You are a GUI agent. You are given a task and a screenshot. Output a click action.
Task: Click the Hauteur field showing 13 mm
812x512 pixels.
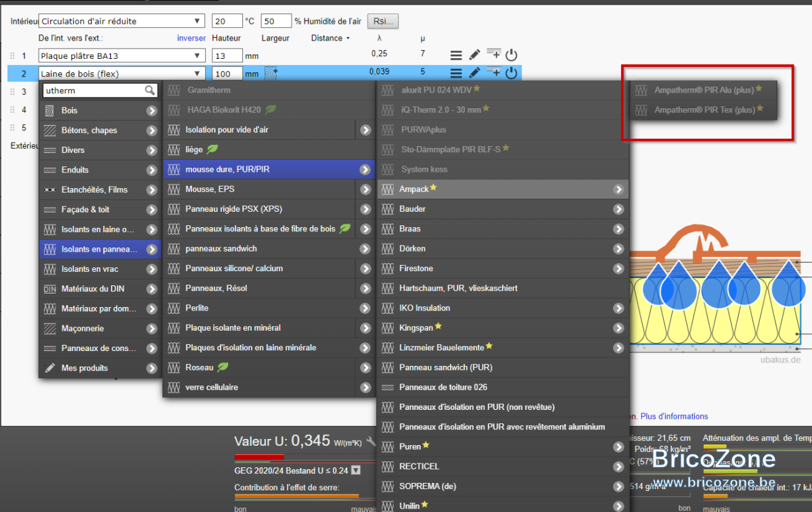pos(227,55)
